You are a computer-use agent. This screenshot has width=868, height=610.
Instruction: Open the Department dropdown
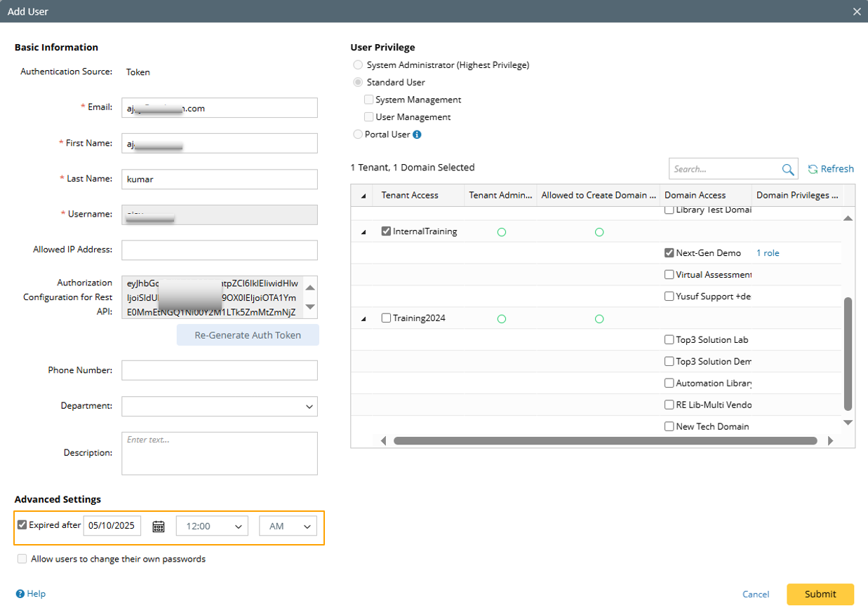click(x=219, y=407)
